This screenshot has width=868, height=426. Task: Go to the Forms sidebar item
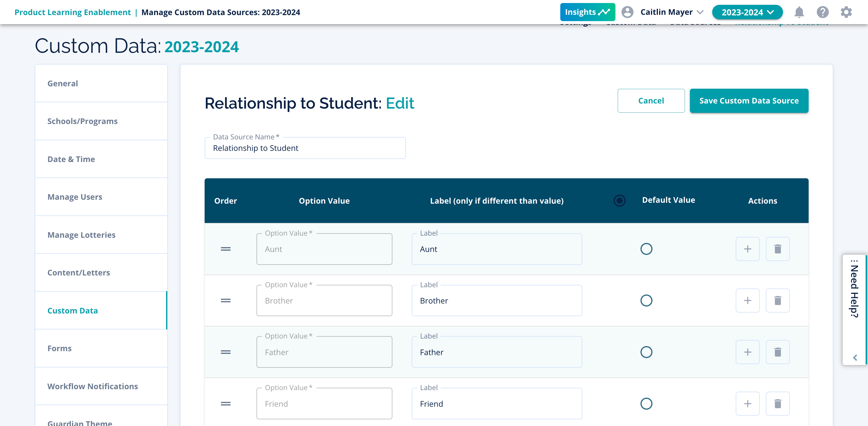coord(59,348)
